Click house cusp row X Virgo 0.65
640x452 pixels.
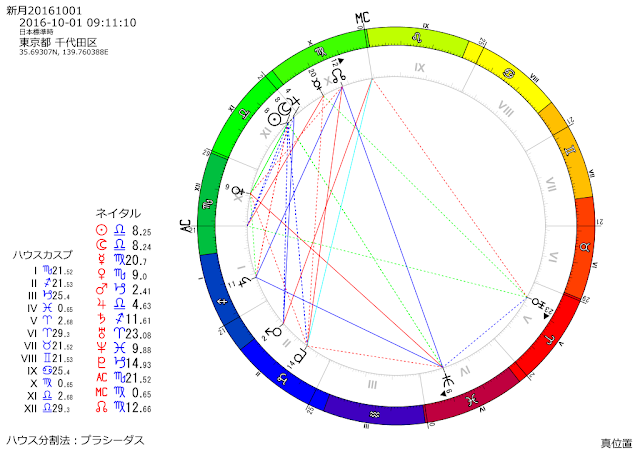51,384
